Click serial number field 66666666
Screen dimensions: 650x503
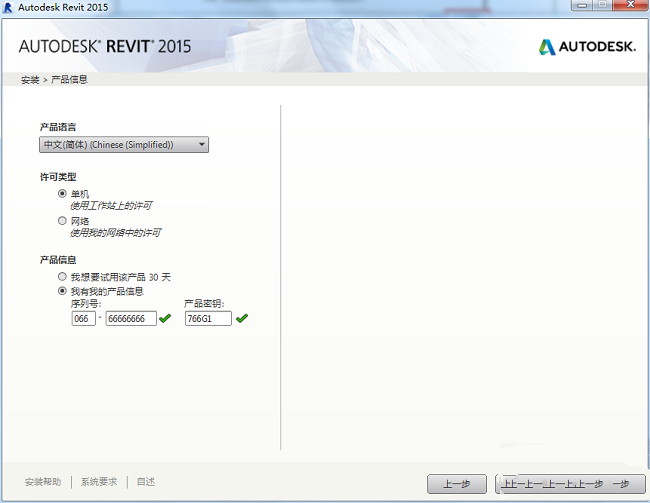(x=131, y=318)
